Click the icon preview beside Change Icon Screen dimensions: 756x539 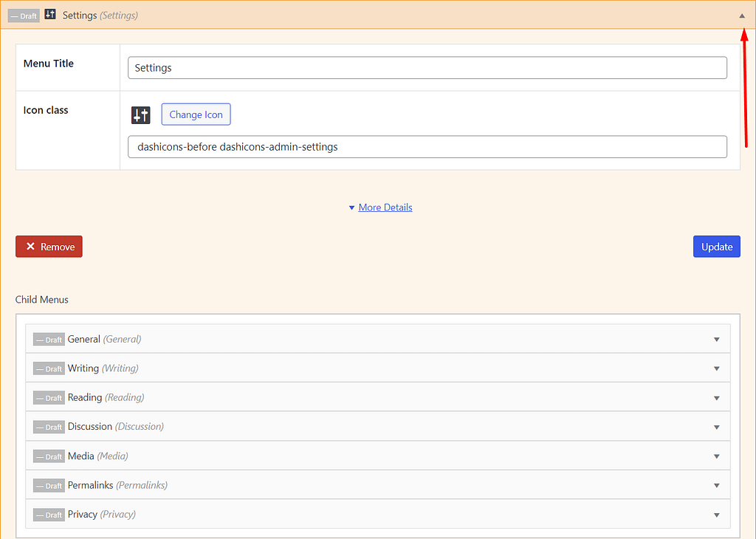click(x=140, y=114)
